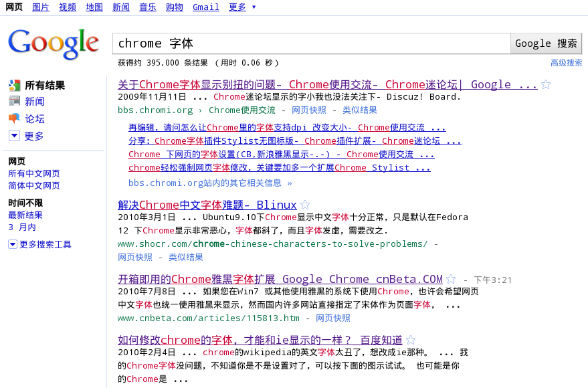Click the 2010年2月4日 snippet date
The image size is (588, 388).
[x=146, y=353]
